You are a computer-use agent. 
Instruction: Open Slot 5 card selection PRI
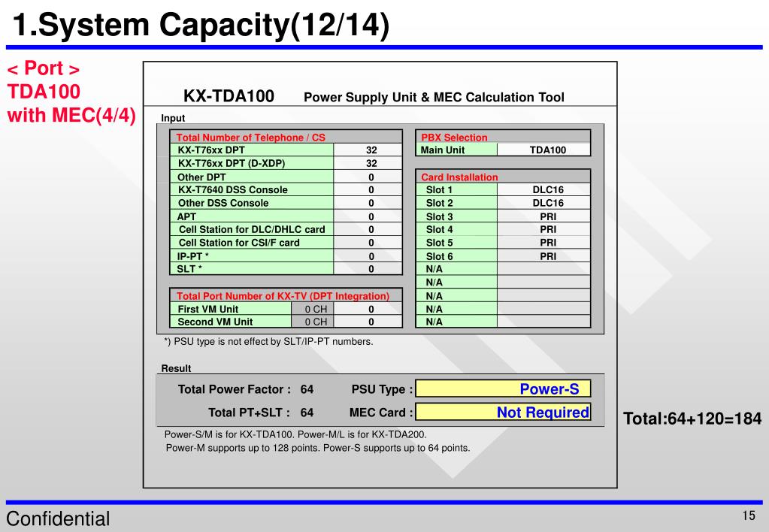tap(544, 243)
